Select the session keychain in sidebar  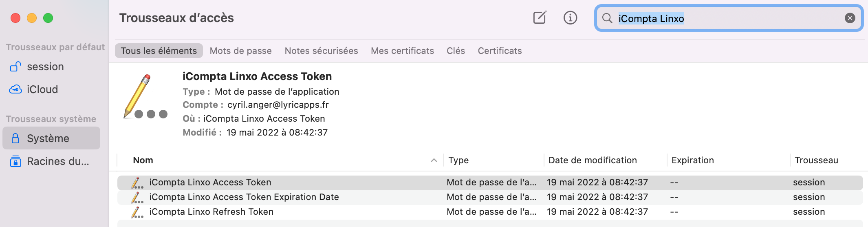(x=51, y=67)
